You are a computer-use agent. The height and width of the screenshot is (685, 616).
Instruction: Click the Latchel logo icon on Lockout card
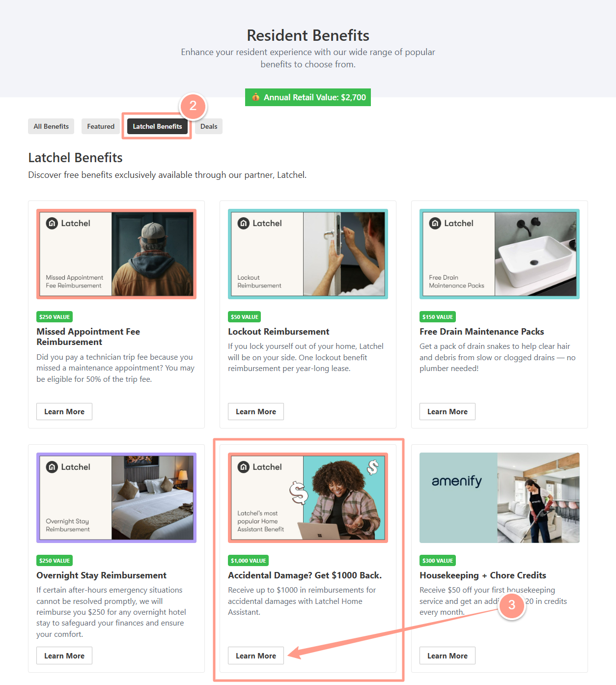244,223
